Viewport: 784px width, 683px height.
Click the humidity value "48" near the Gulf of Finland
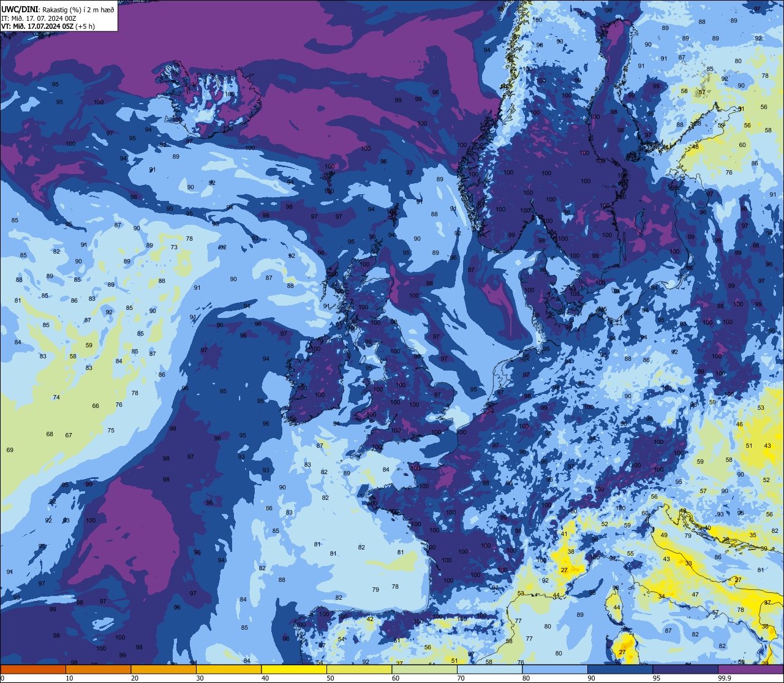[695, 147]
